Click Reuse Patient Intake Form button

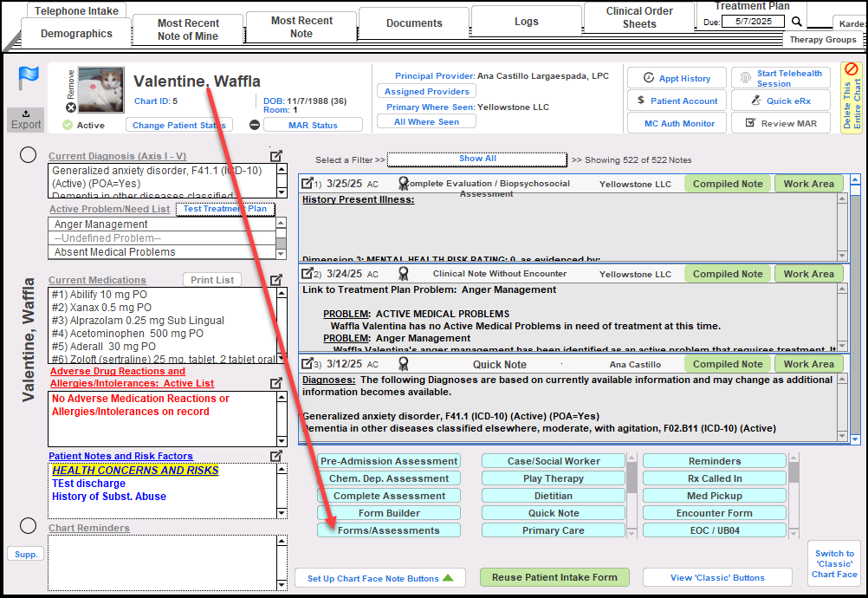554,577
